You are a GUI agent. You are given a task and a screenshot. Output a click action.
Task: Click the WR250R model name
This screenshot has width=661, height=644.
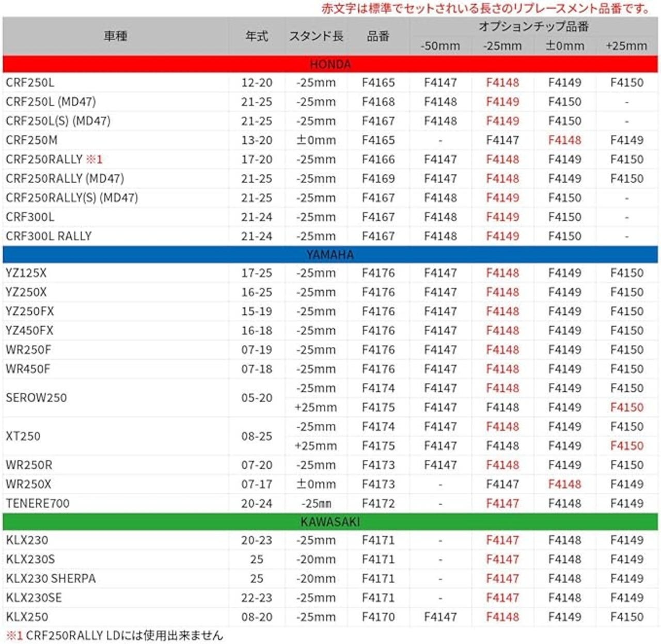[x=29, y=465]
